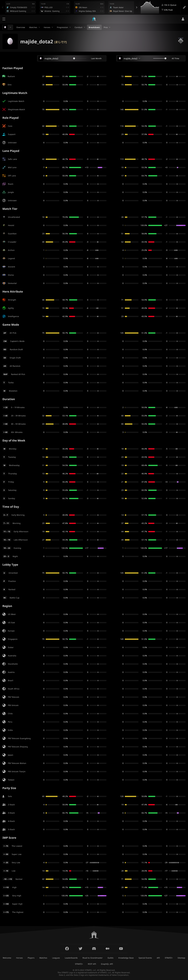188x980 pixels.
Task: Click the queue population chart
Action: tap(150, 7)
